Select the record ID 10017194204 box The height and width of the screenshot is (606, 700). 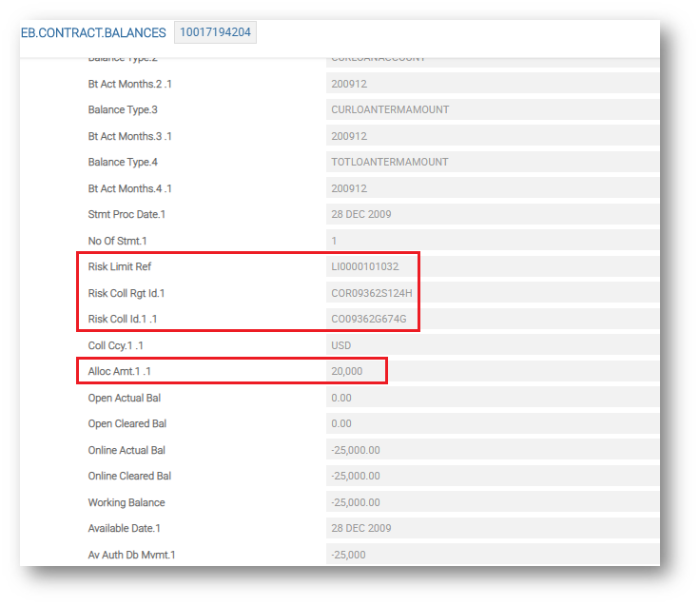click(215, 33)
